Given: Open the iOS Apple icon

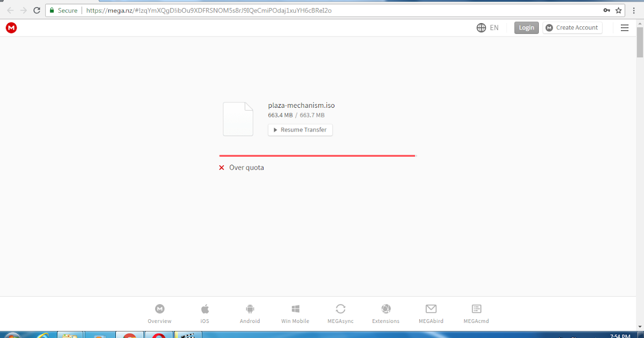Looking at the screenshot, I should [204, 309].
